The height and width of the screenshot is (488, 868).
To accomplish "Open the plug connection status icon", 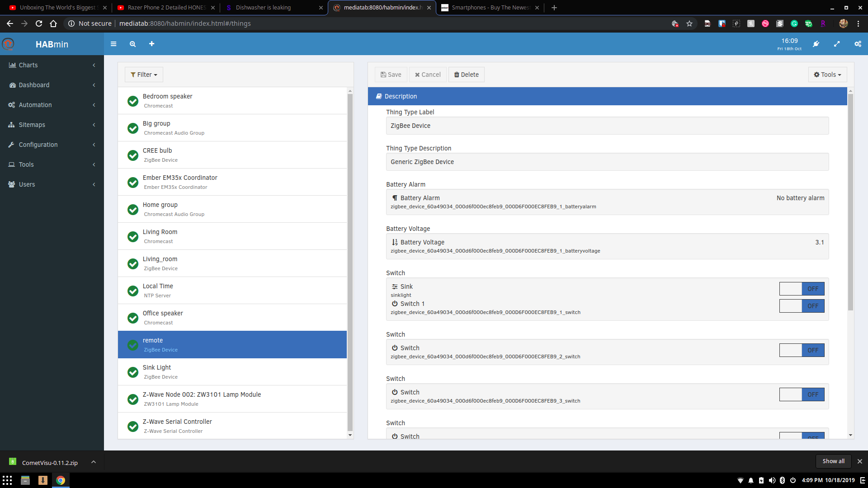I will coord(816,44).
